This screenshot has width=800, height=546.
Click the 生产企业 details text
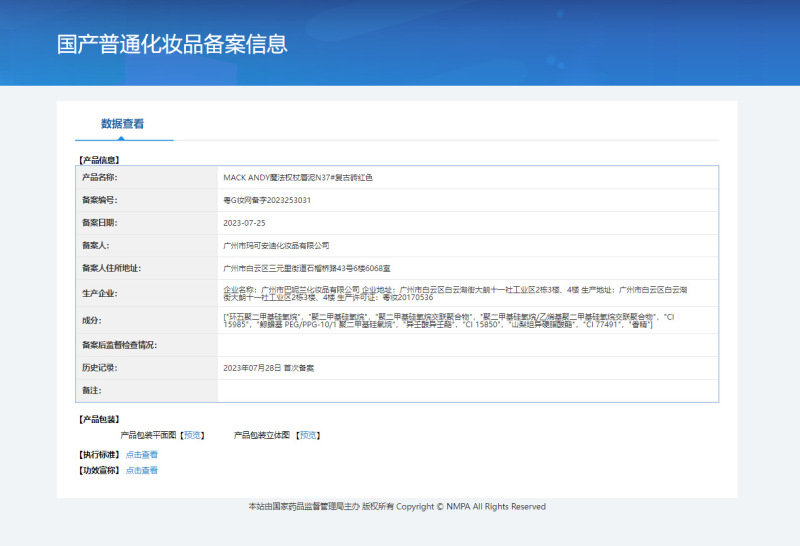click(x=455, y=293)
